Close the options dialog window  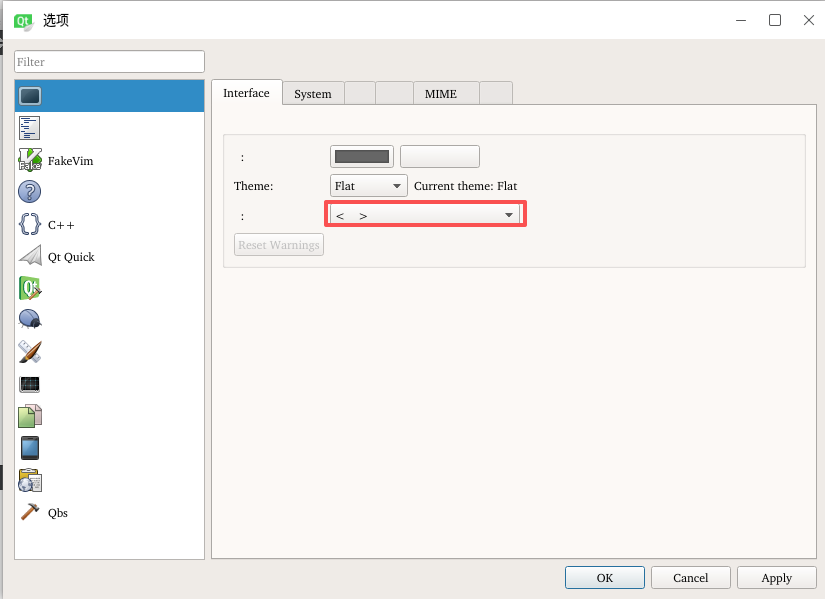point(809,20)
